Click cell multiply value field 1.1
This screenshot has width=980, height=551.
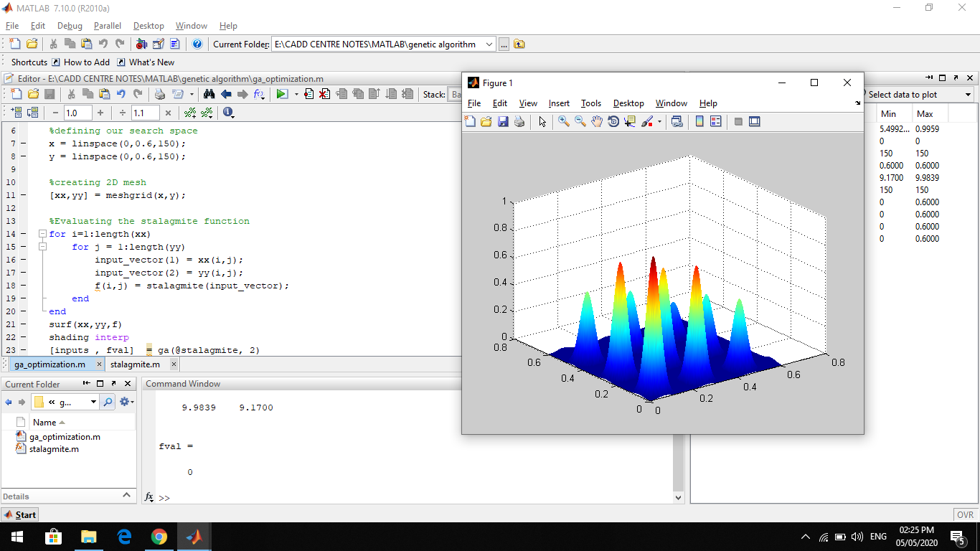[146, 113]
